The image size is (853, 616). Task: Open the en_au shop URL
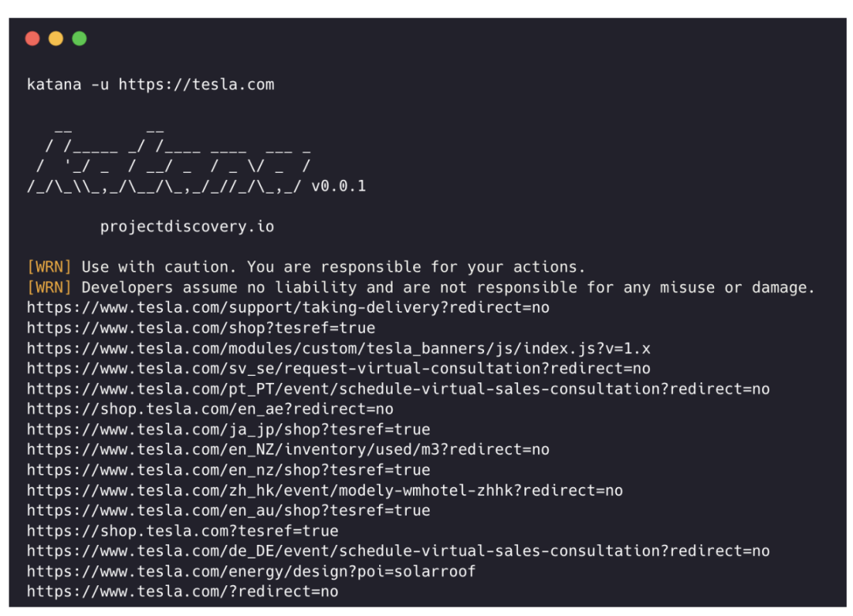pyautogui.click(x=228, y=510)
